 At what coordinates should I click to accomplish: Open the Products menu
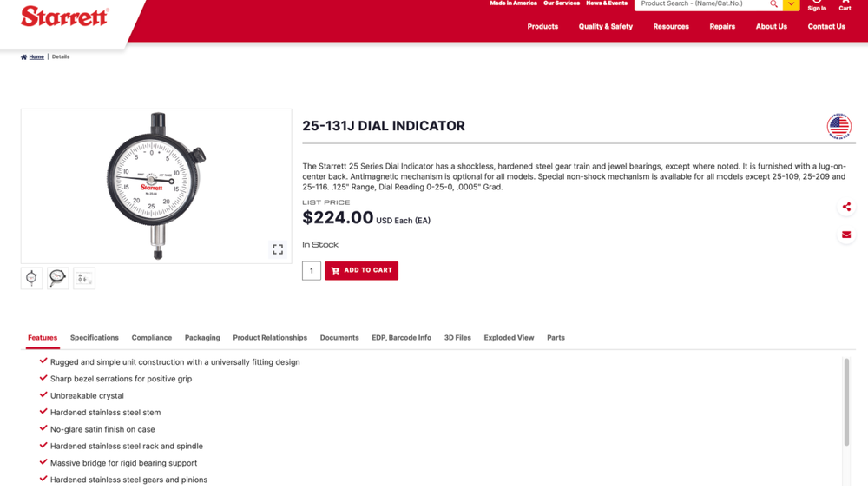(542, 27)
